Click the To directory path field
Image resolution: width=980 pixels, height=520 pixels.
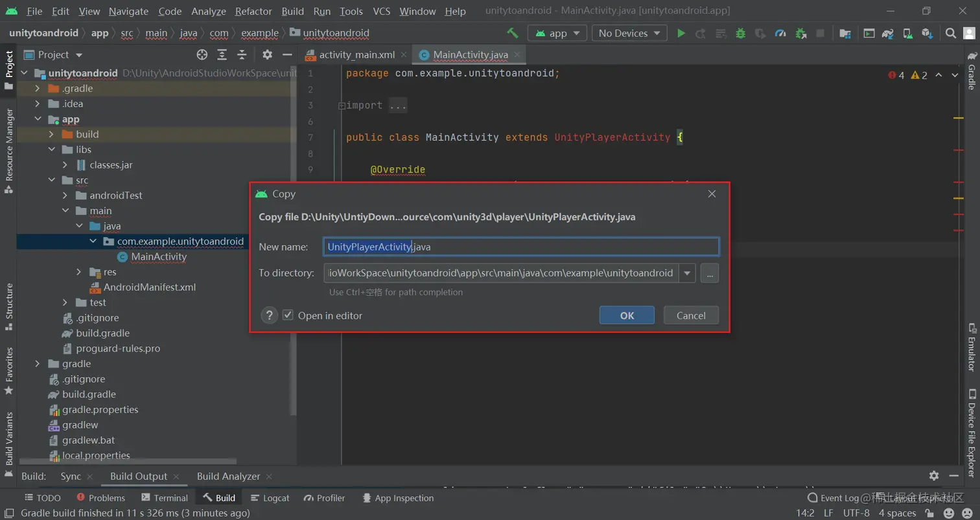point(501,273)
